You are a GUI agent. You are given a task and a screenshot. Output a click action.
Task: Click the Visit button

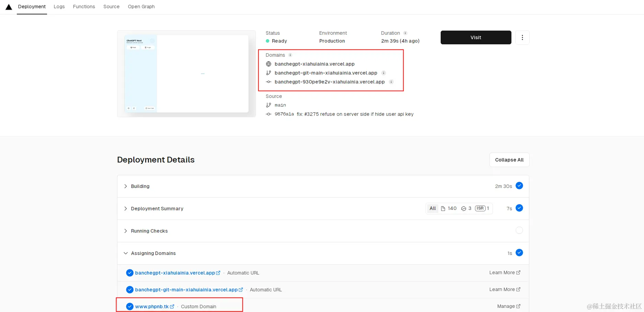[476, 37]
